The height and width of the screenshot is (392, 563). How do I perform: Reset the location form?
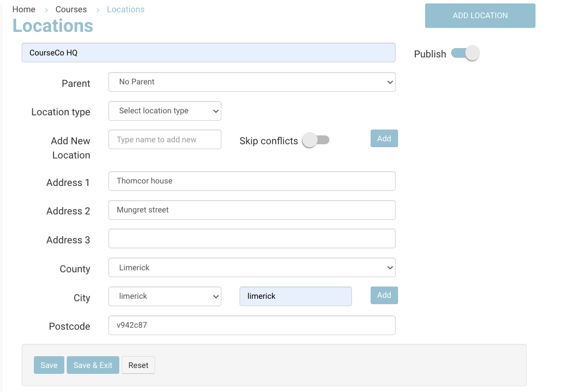[x=138, y=365]
